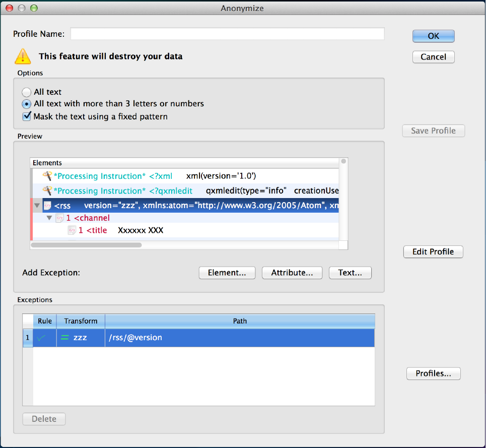Click the red window close button
The image size is (486, 448).
pyautogui.click(x=10, y=9)
